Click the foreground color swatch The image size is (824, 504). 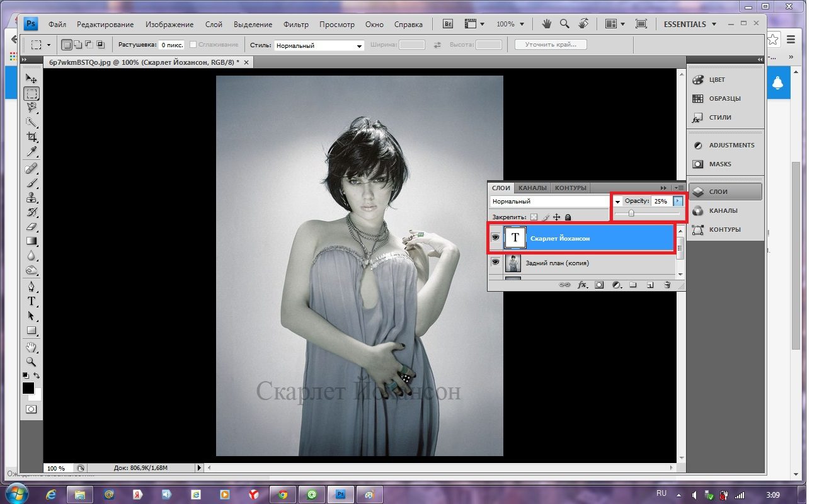[28, 388]
